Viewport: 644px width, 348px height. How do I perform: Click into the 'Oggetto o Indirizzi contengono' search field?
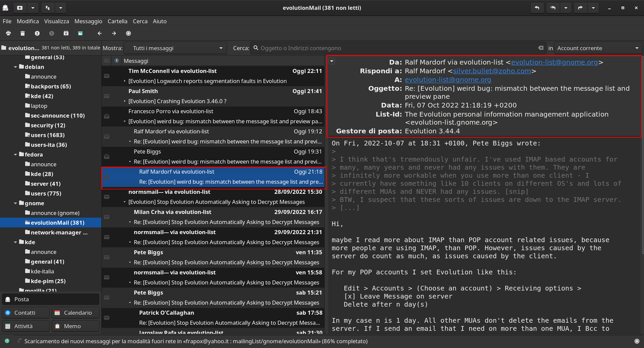397,48
